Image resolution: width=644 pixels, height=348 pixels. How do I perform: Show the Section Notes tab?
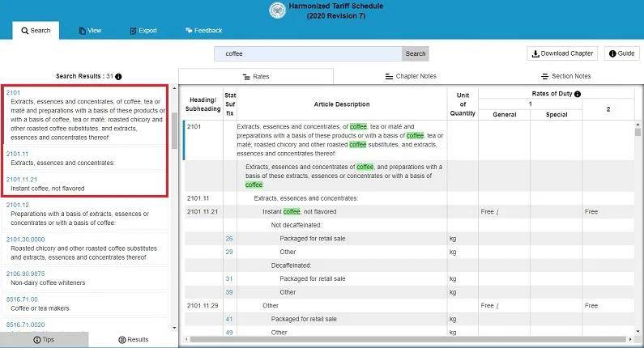(565, 76)
